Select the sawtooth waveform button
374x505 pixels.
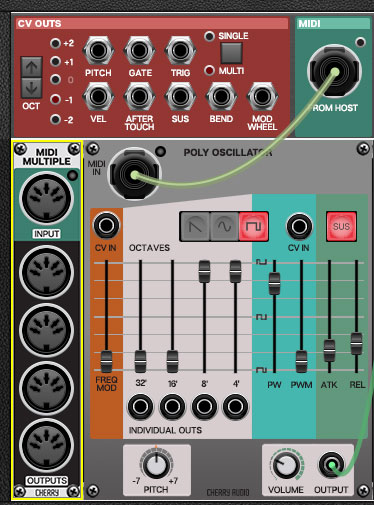(x=195, y=227)
